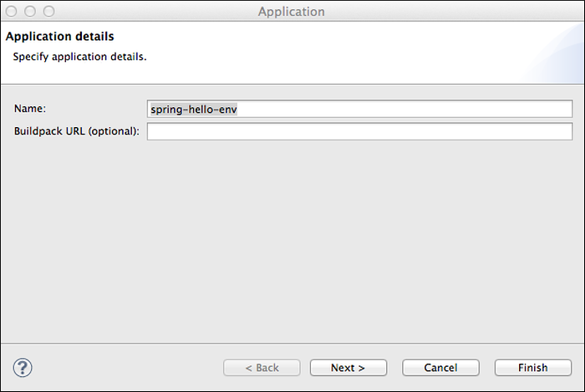The height and width of the screenshot is (392, 585).
Task: Click Finish to complete the wizard
Action: pos(532,368)
